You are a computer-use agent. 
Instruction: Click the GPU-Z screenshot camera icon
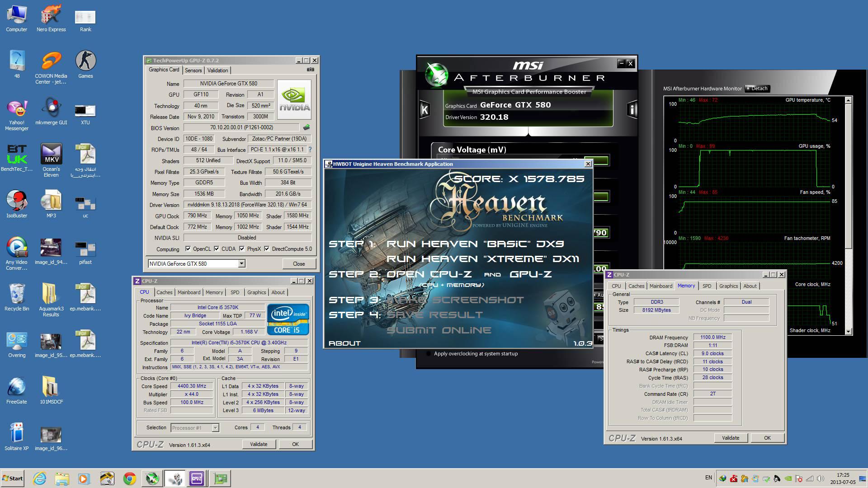(310, 70)
